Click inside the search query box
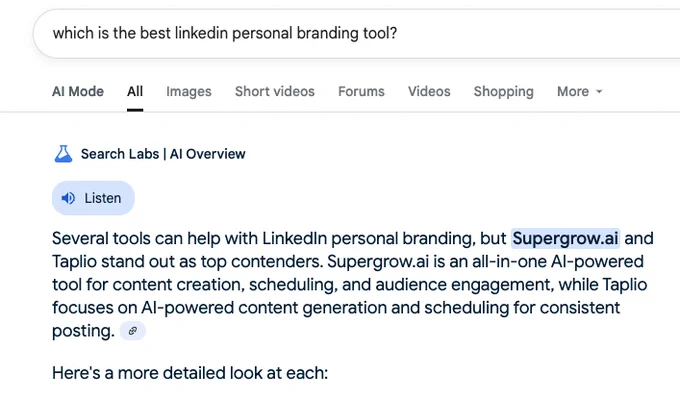This screenshot has height=399, width=680. pyautogui.click(x=356, y=33)
